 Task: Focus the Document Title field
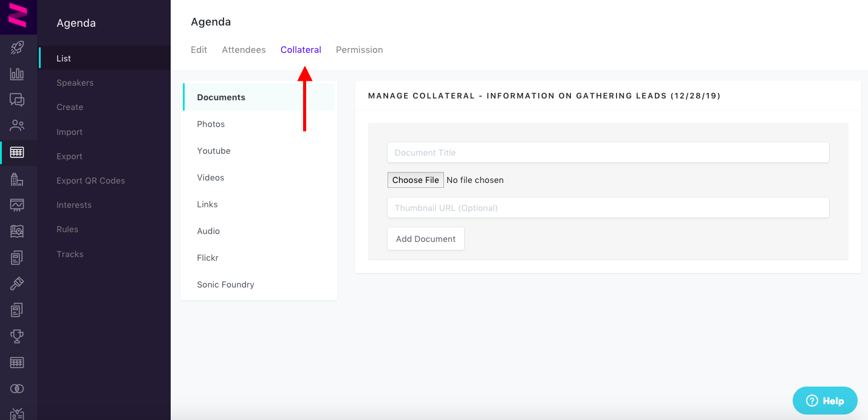tap(608, 153)
